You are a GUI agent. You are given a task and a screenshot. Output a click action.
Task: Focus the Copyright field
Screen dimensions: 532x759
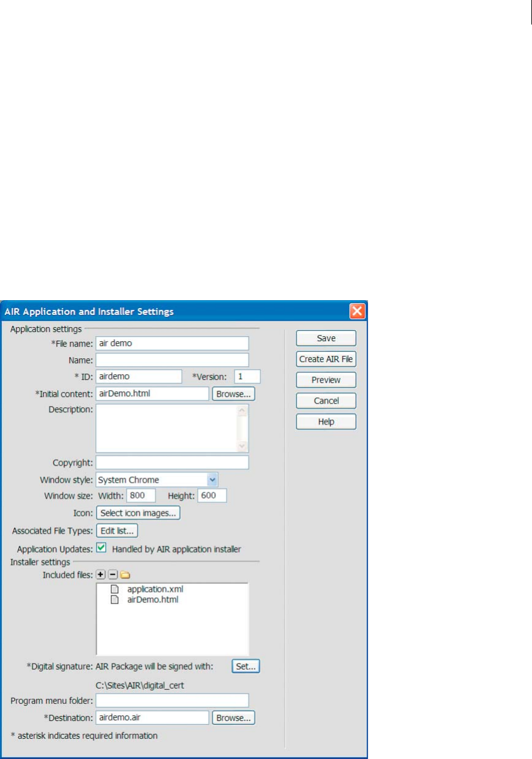[172, 462]
